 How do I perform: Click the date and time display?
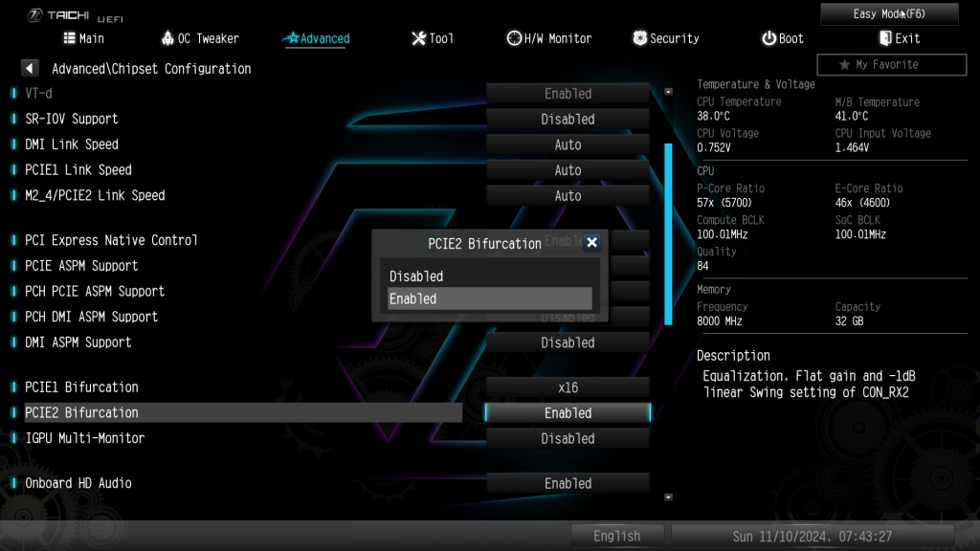(812, 536)
